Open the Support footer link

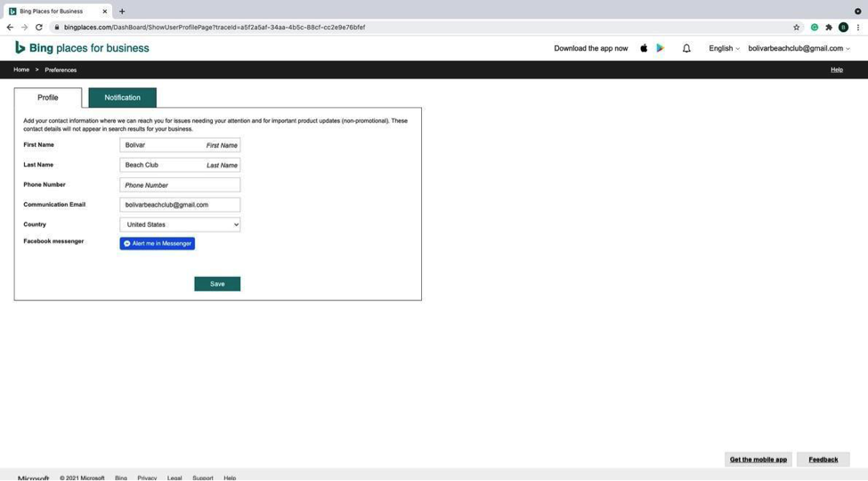pyautogui.click(x=203, y=477)
